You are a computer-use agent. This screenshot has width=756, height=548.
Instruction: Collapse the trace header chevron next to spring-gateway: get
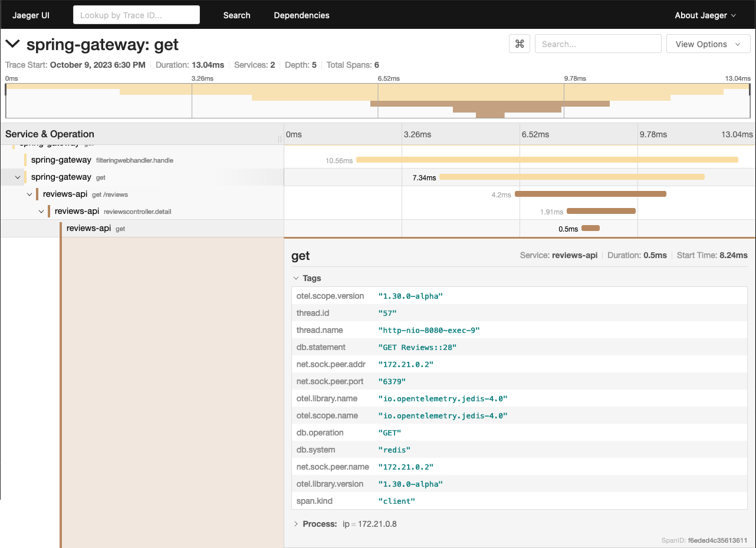(x=12, y=44)
